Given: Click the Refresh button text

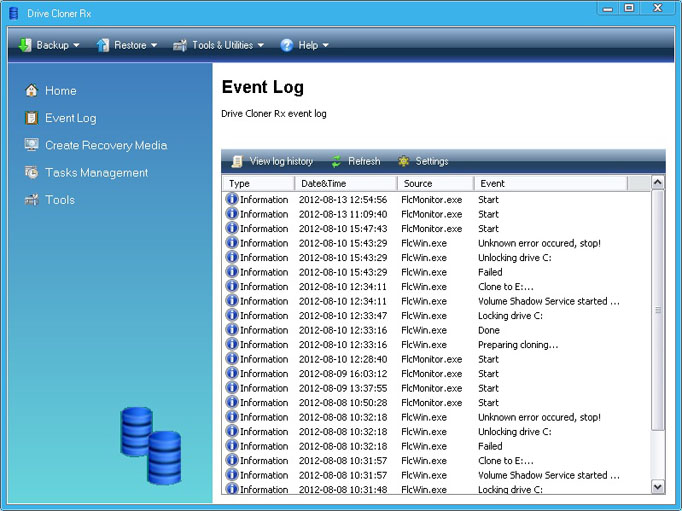Looking at the screenshot, I should click(364, 161).
